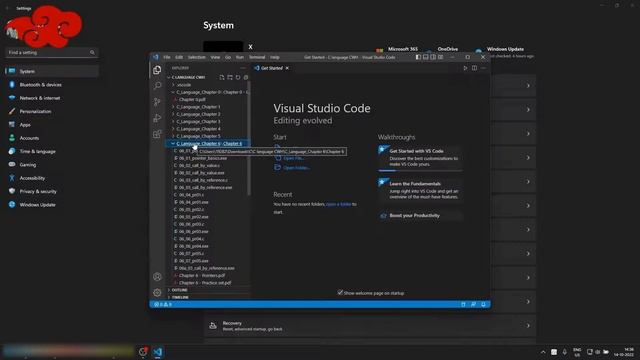This screenshot has width=640, height=360.
Task: Open the Source Control view icon
Action: [x=157, y=102]
